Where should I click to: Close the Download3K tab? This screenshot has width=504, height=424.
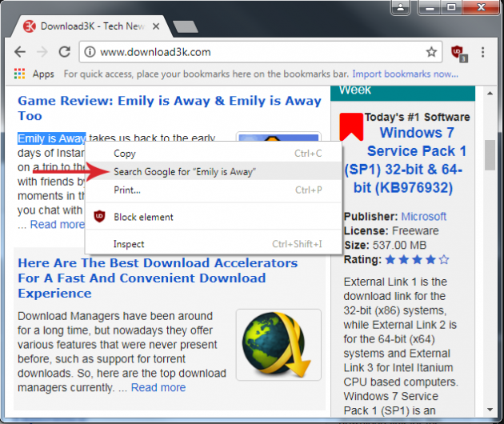pos(156,26)
